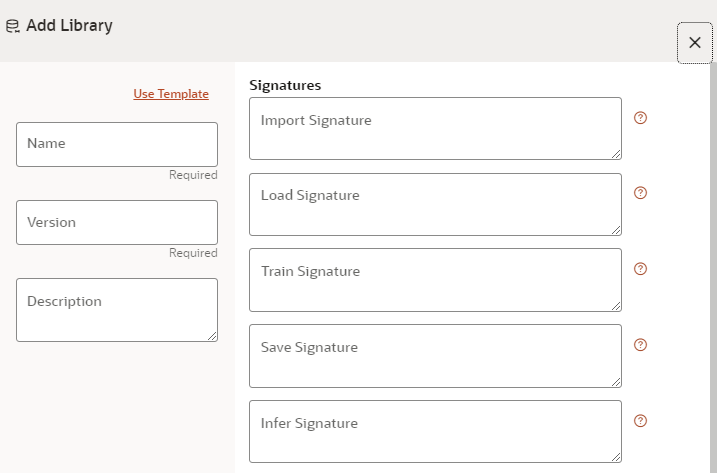Select the Description text area

pos(117,310)
